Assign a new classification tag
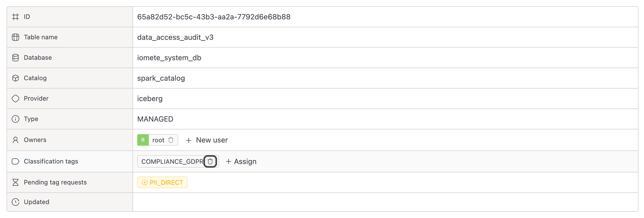This screenshot has width=644, height=218. tap(241, 161)
